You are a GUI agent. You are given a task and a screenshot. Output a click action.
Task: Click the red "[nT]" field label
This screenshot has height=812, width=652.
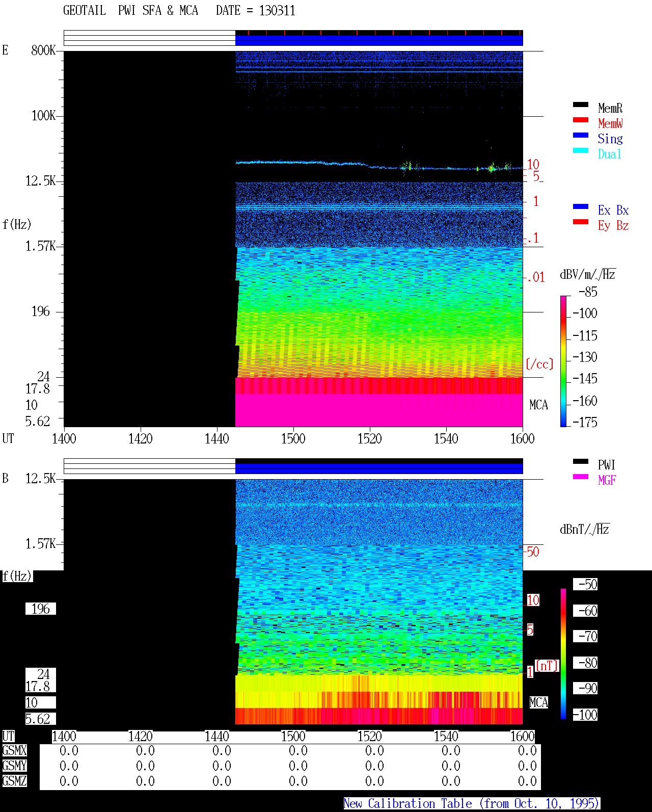[547, 666]
